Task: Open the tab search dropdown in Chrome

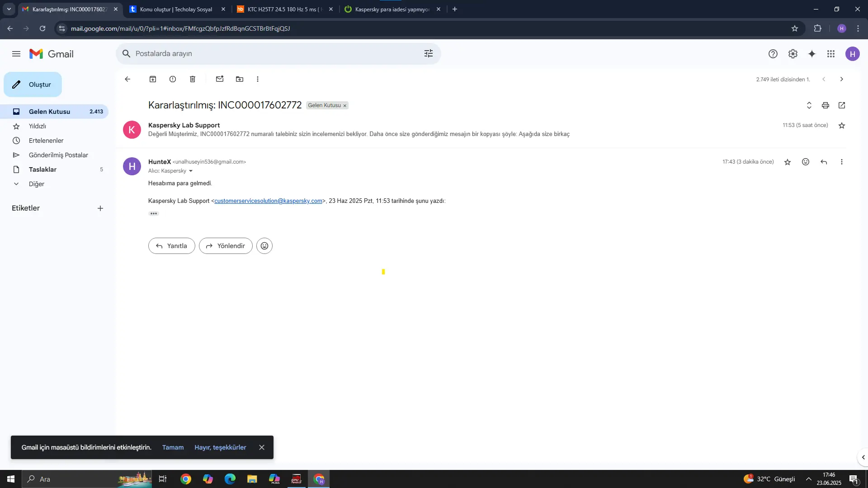Action: coord(9,9)
